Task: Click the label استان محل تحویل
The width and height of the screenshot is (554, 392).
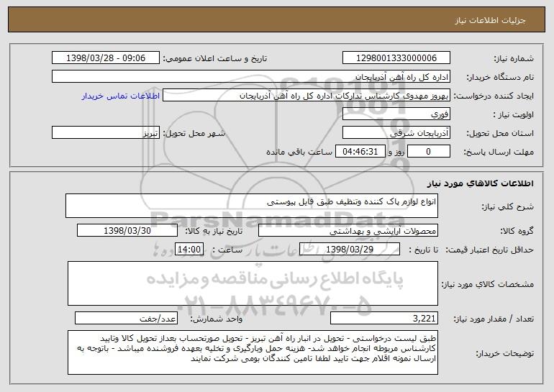Action: point(500,134)
